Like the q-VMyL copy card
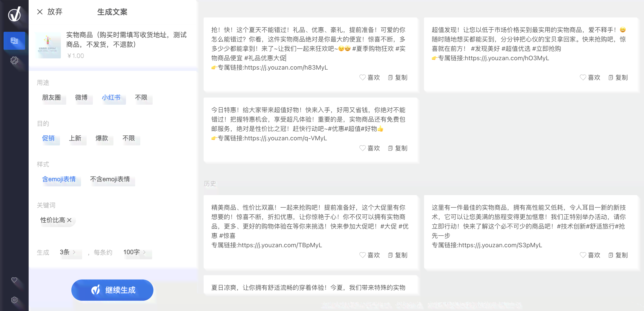 coord(369,148)
